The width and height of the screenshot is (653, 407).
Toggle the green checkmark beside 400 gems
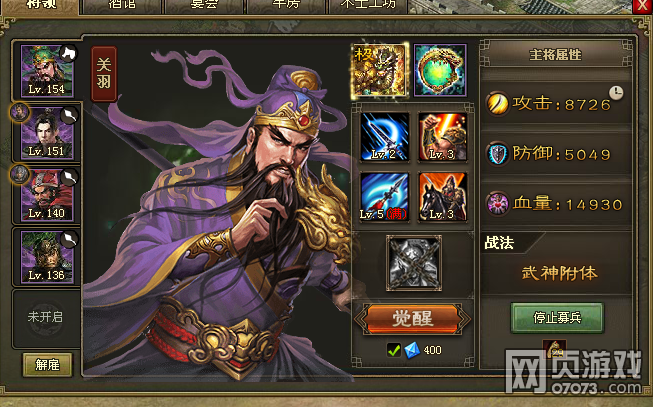click(x=394, y=350)
